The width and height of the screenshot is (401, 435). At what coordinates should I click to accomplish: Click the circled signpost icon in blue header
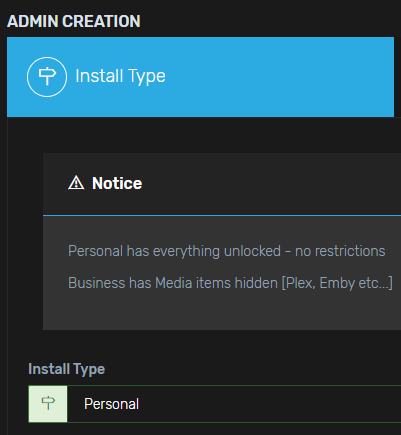point(47,77)
